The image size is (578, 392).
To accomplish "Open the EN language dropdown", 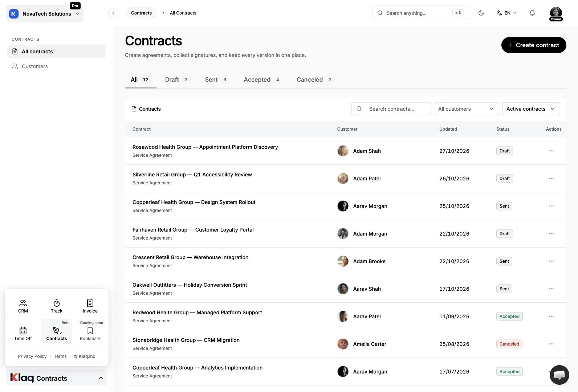I will [x=506, y=13].
